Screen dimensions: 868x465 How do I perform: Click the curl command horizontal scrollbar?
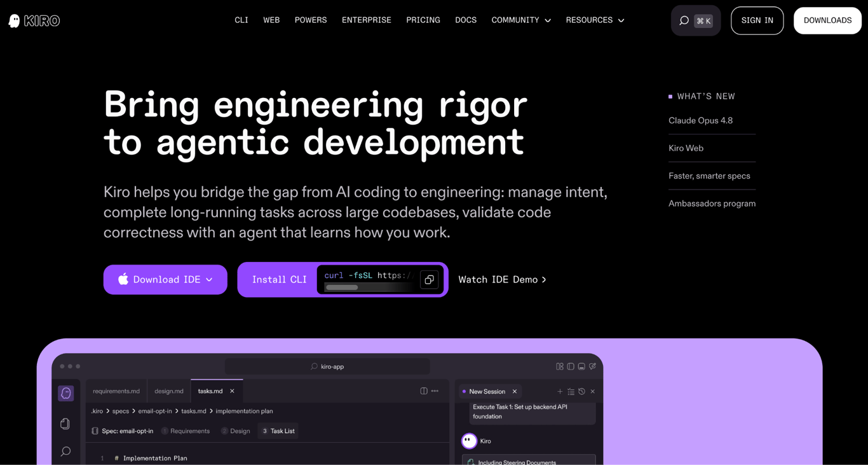pos(342,288)
